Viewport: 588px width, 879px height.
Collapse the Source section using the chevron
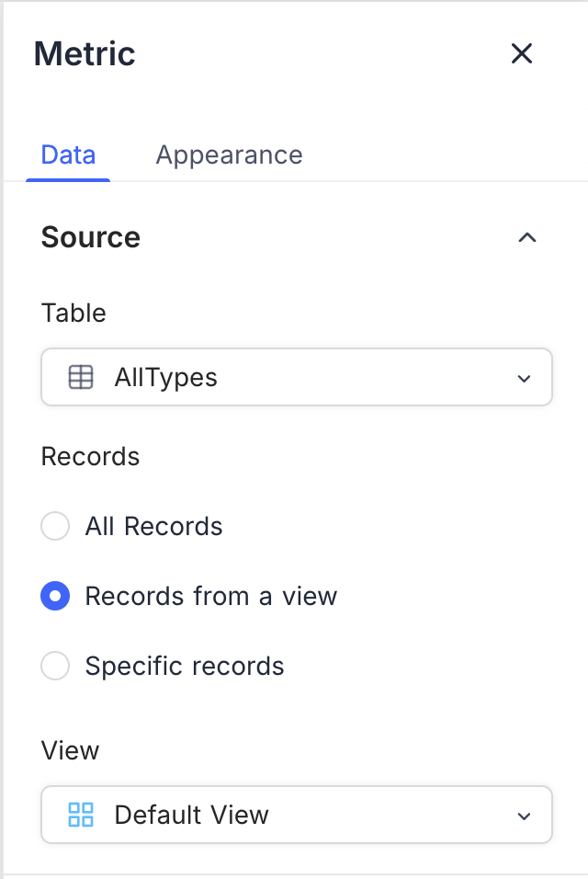[x=526, y=237]
